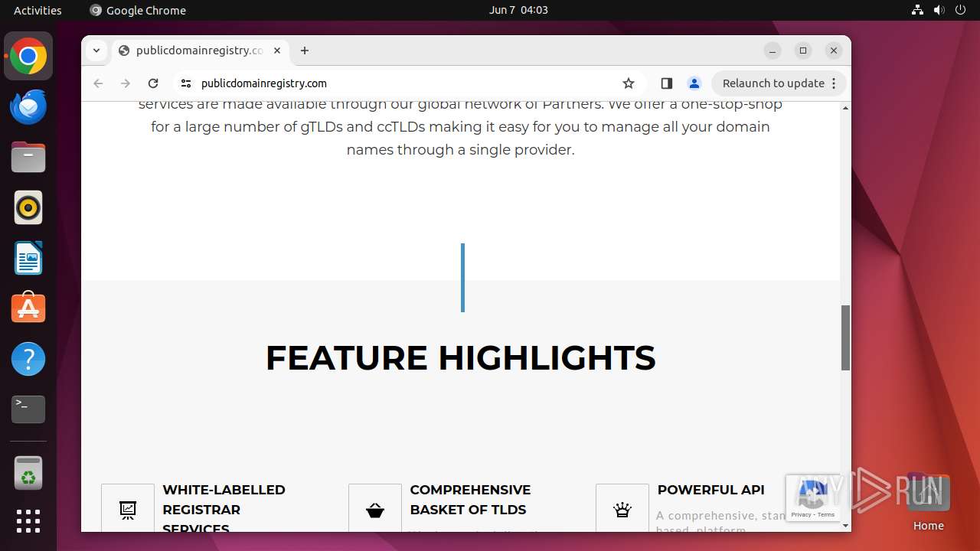
Task: Click Relaunch to update button
Action: click(x=773, y=83)
